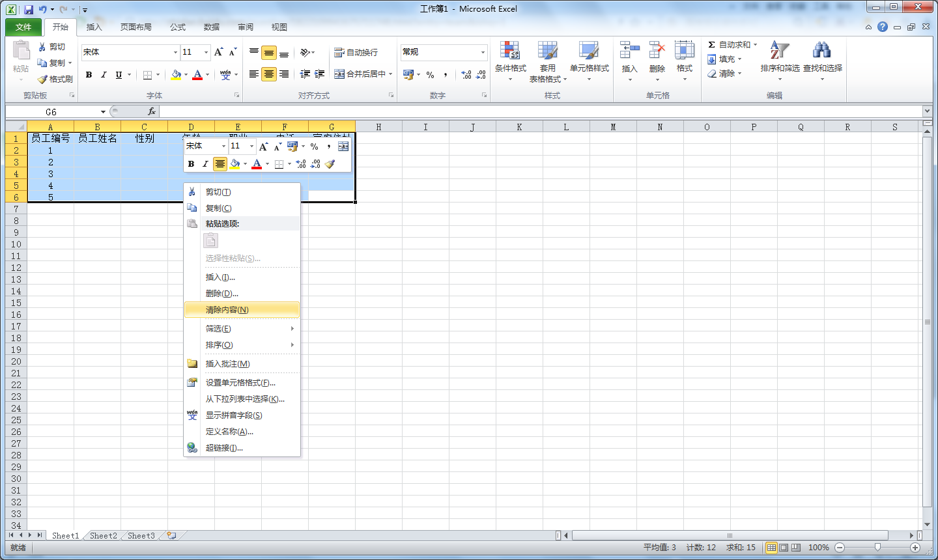
Task: Switch to Page Layout view in status bar
Action: tap(784, 548)
